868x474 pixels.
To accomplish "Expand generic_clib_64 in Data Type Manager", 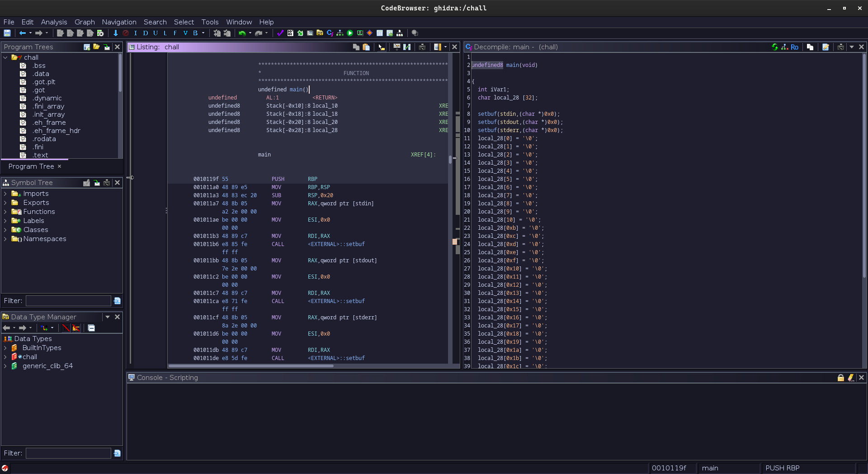I will 5,366.
